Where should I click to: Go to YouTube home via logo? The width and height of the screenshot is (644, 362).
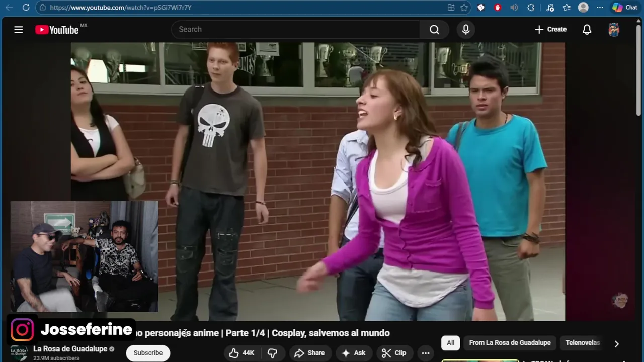pos(57,30)
